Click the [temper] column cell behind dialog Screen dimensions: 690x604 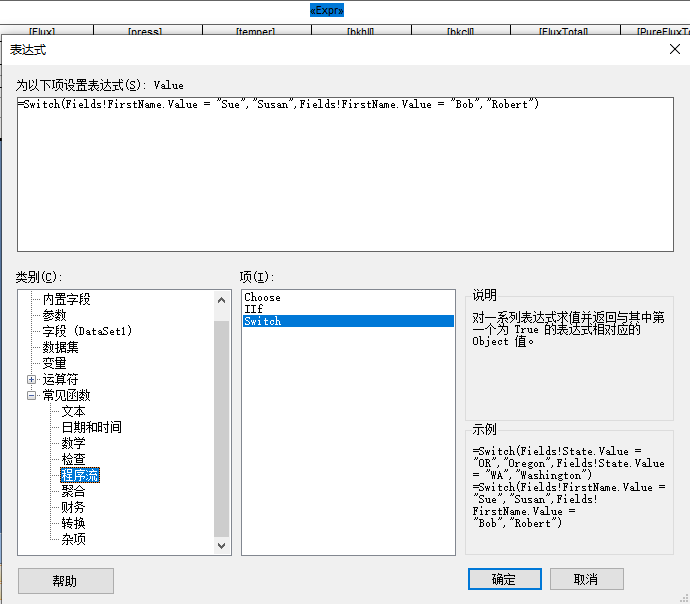(x=257, y=30)
